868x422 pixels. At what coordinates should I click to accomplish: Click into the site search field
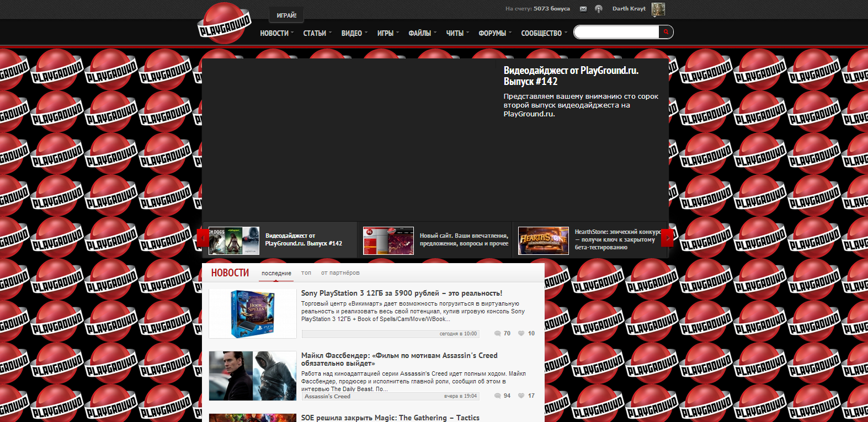[x=616, y=32]
